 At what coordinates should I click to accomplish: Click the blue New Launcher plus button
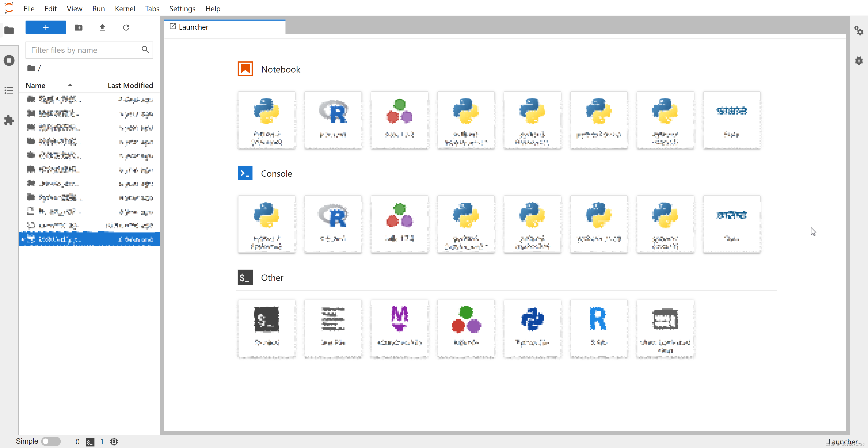(46, 28)
